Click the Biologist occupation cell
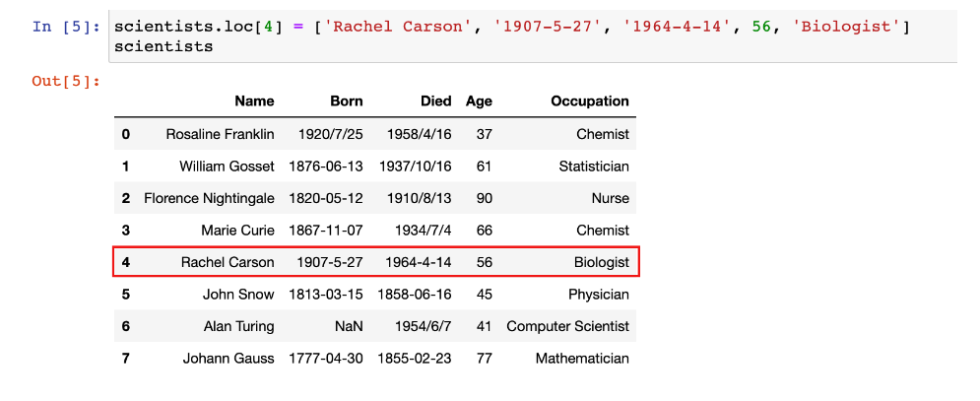The width and height of the screenshot is (980, 401). click(601, 263)
